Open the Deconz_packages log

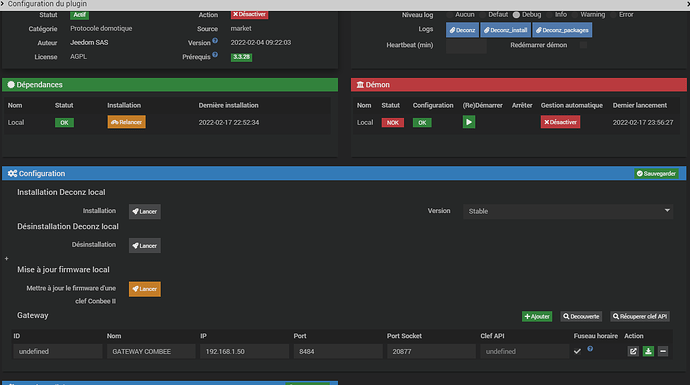tap(562, 30)
